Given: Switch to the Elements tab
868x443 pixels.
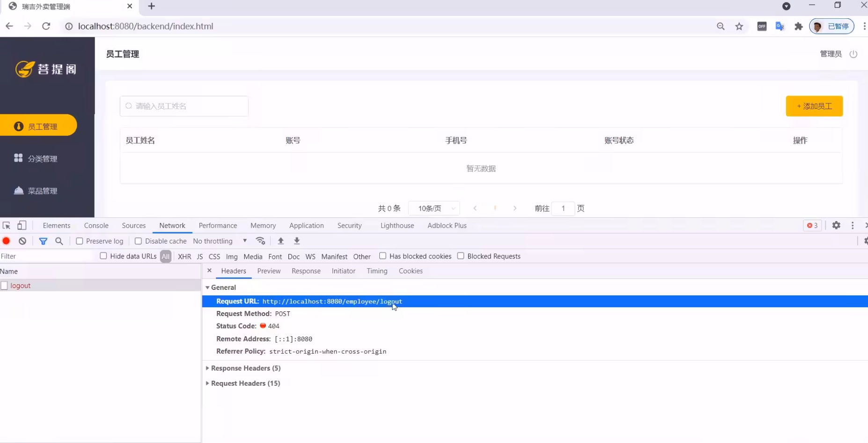Looking at the screenshot, I should [x=57, y=225].
